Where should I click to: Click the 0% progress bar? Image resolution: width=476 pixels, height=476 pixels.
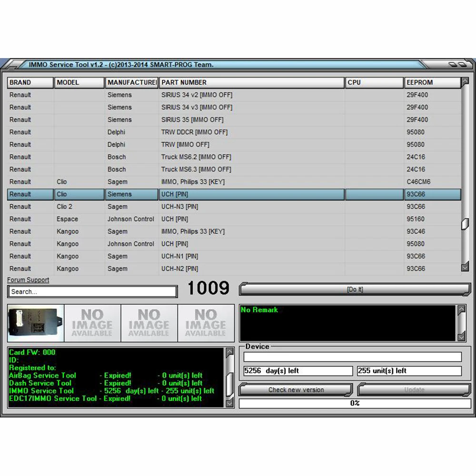(355, 403)
